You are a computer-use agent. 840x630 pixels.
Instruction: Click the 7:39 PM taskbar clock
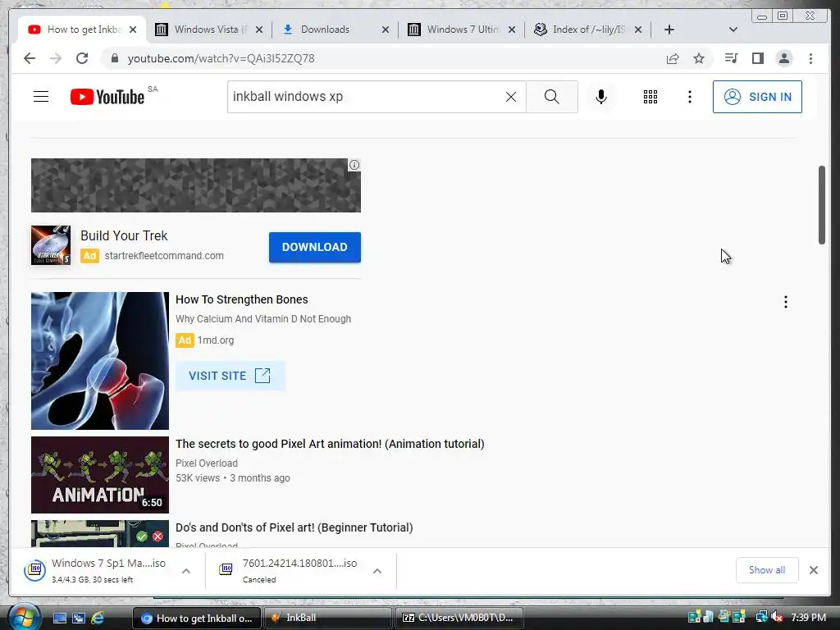pyautogui.click(x=808, y=618)
